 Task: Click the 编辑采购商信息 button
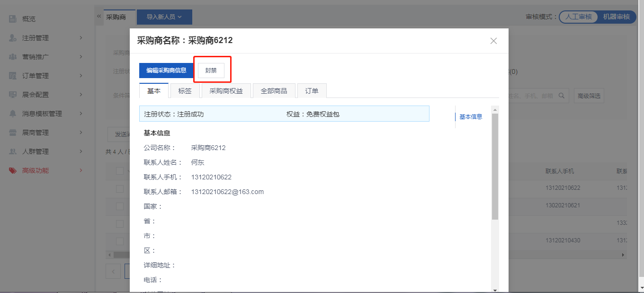[166, 71]
